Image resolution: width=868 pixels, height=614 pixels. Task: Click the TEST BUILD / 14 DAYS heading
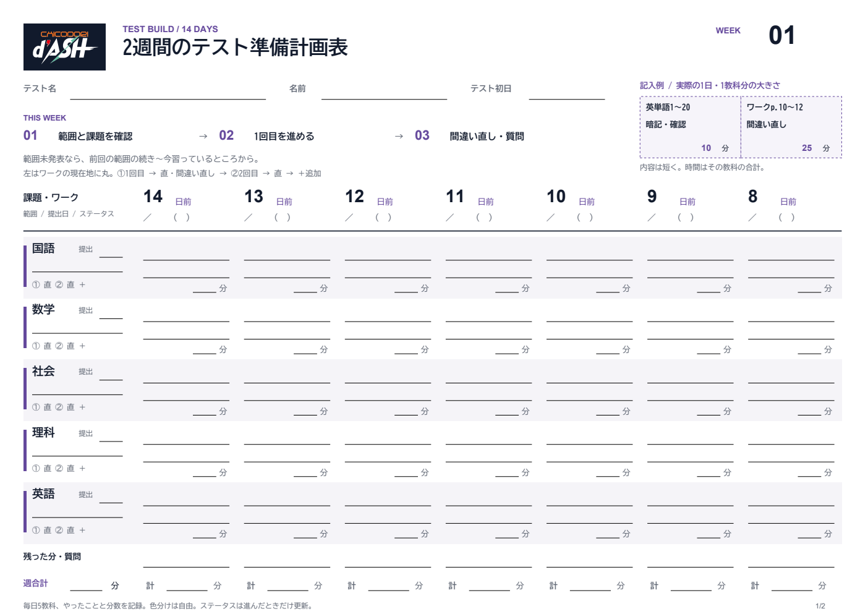(170, 29)
